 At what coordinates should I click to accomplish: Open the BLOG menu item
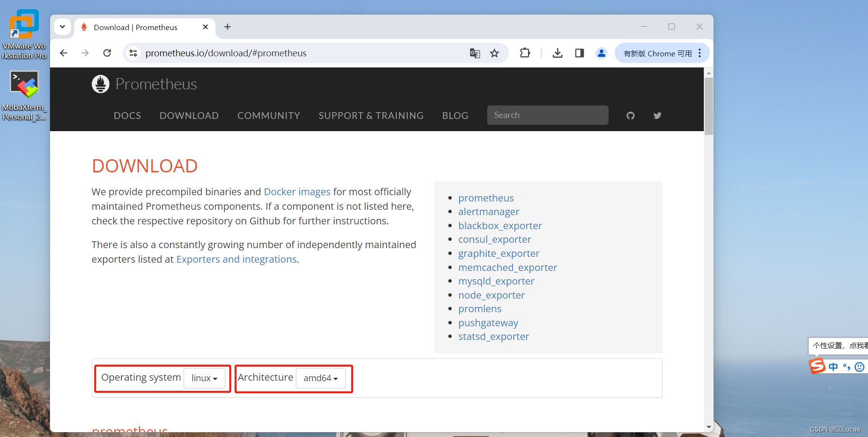pyautogui.click(x=455, y=116)
